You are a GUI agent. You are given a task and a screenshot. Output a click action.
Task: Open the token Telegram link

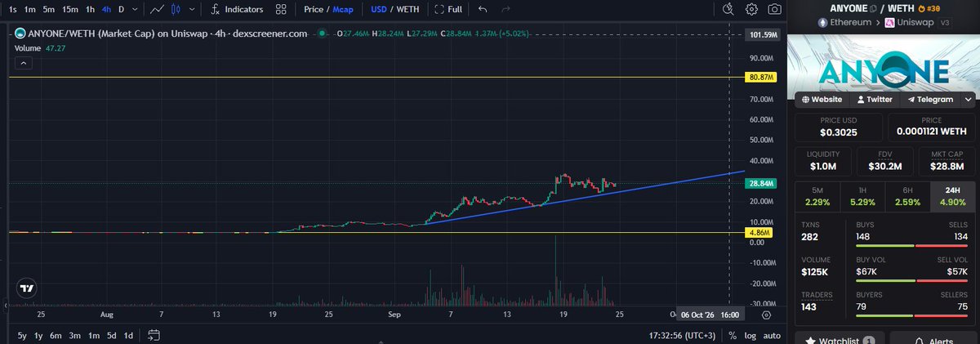(x=930, y=99)
